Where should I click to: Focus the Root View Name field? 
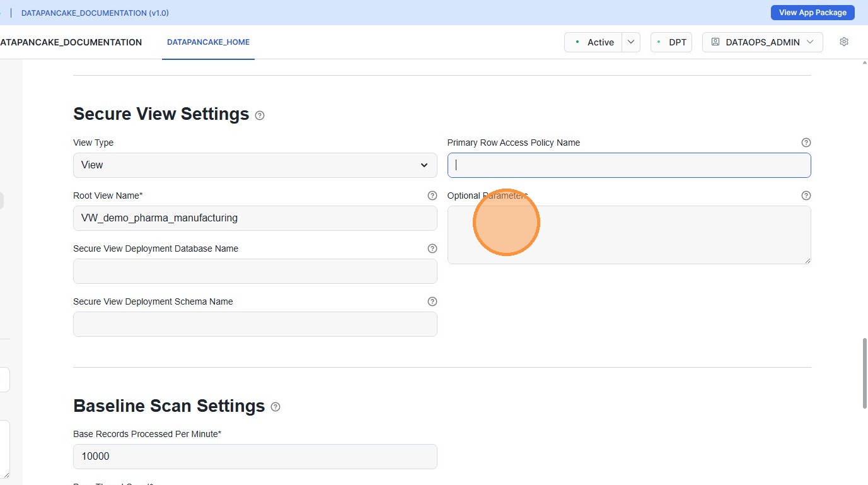point(255,218)
